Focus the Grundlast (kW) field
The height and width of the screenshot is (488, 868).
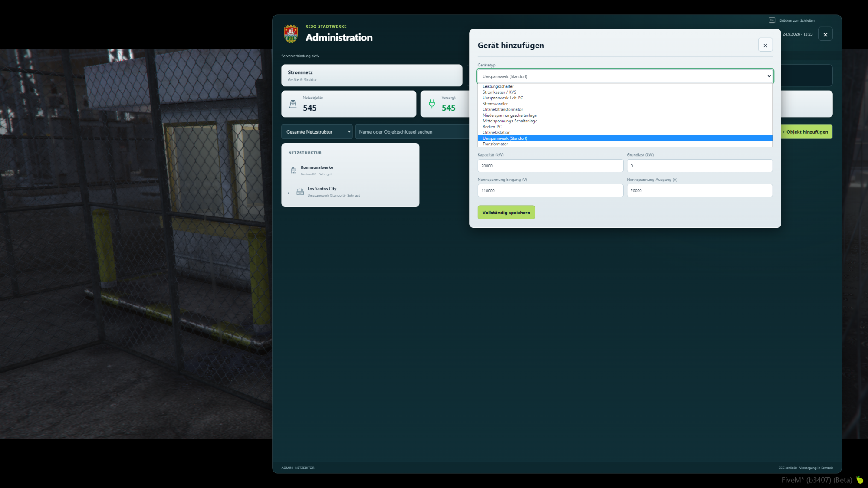tap(699, 166)
